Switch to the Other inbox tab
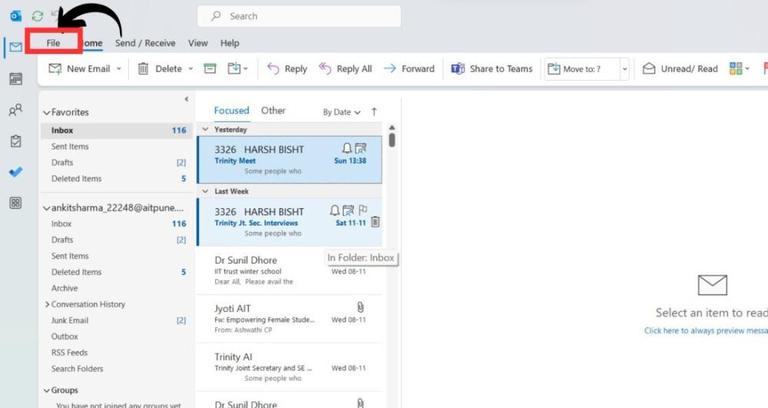The width and height of the screenshot is (768, 408). [273, 111]
